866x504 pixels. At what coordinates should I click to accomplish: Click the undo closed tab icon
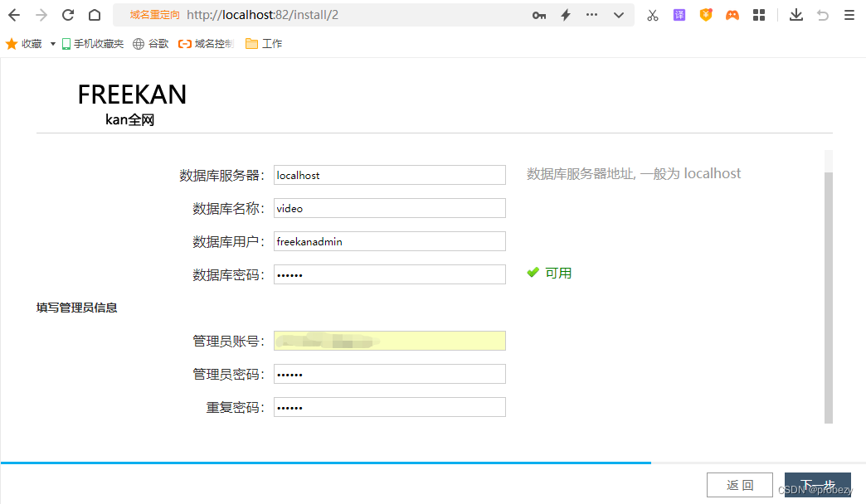tap(823, 15)
